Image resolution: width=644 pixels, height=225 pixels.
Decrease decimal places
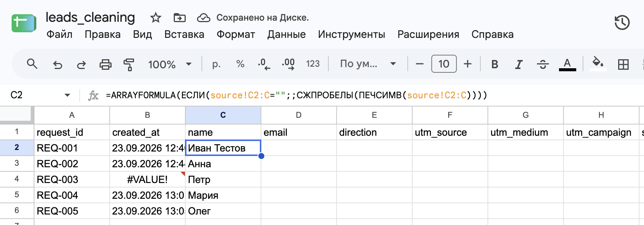264,64
